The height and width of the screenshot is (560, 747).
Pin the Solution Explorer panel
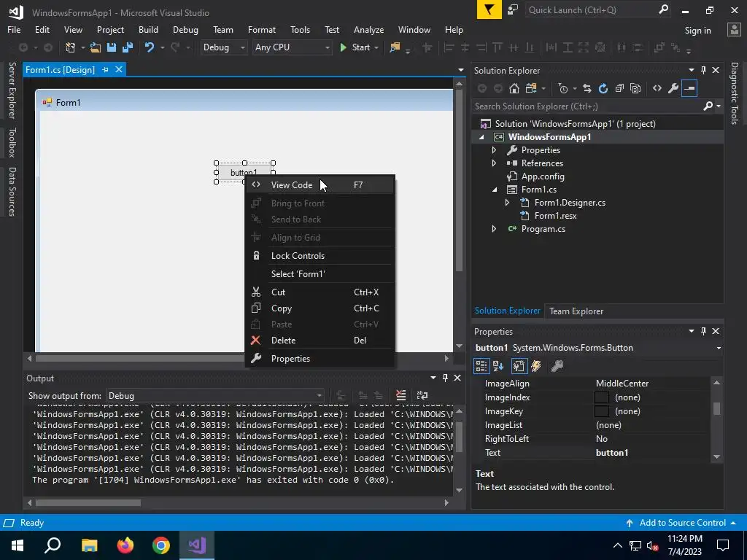(704, 70)
